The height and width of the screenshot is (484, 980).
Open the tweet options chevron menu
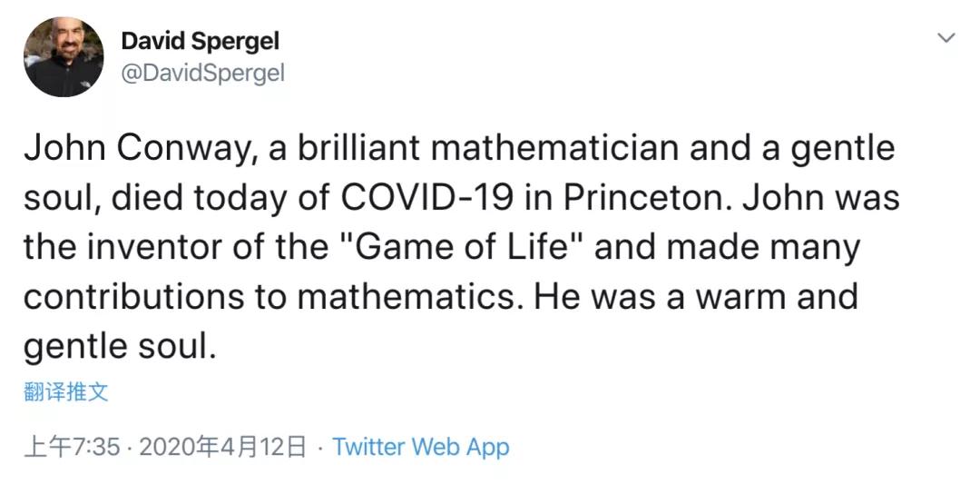click(946, 38)
